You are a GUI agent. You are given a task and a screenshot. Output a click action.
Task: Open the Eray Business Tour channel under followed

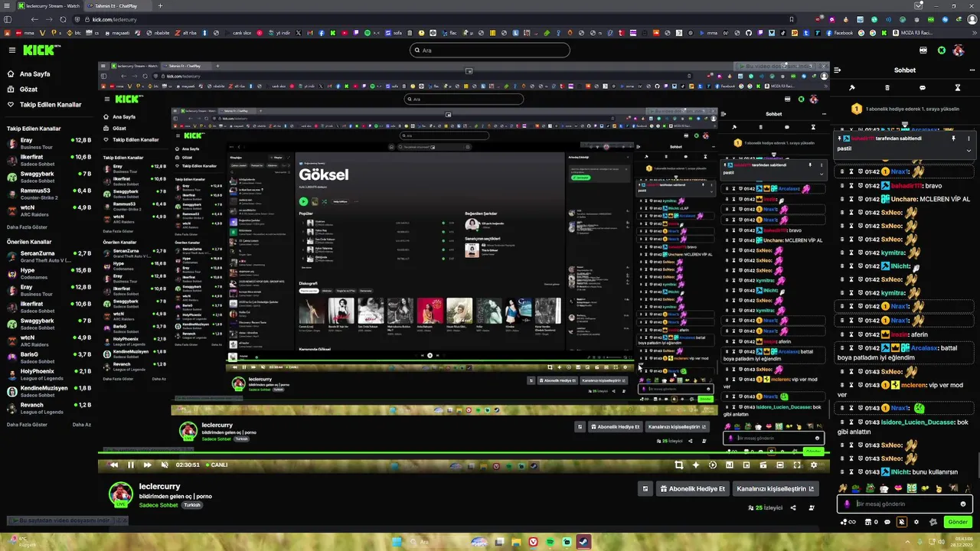coord(49,143)
